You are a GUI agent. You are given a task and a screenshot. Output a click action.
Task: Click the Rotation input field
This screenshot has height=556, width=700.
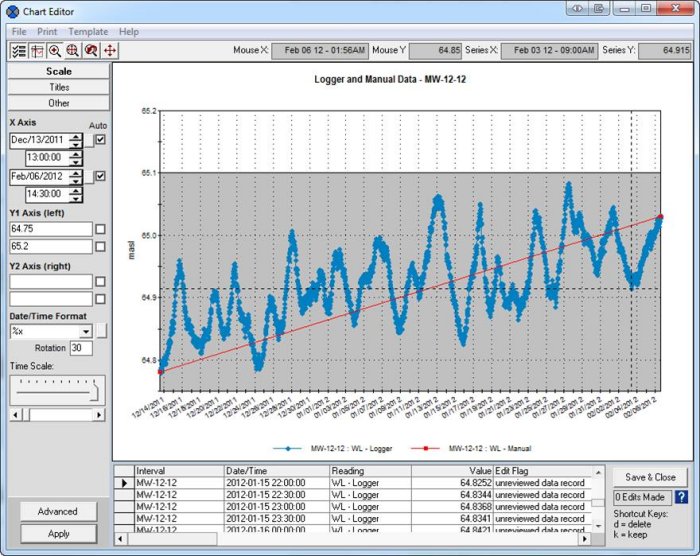click(x=80, y=348)
